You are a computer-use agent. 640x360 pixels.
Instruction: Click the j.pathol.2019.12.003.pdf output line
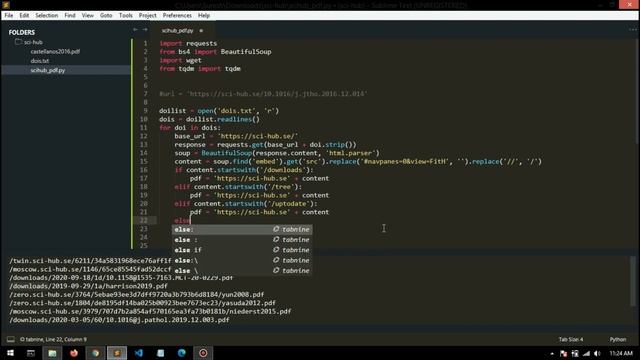click(119, 320)
